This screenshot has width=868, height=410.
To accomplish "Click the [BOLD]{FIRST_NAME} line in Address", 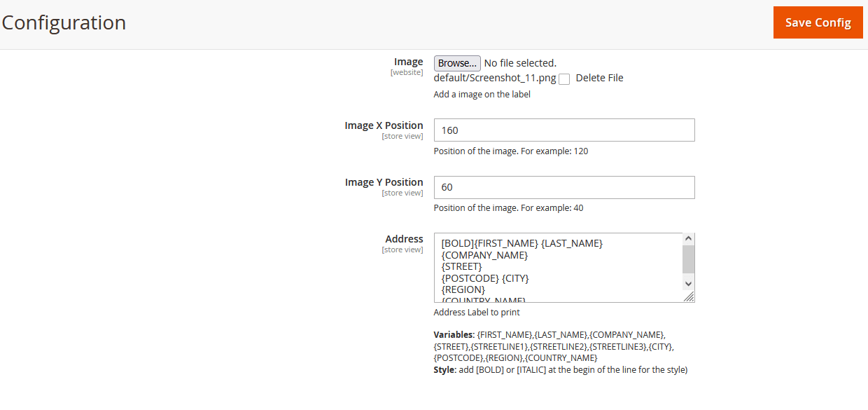I will (x=521, y=243).
